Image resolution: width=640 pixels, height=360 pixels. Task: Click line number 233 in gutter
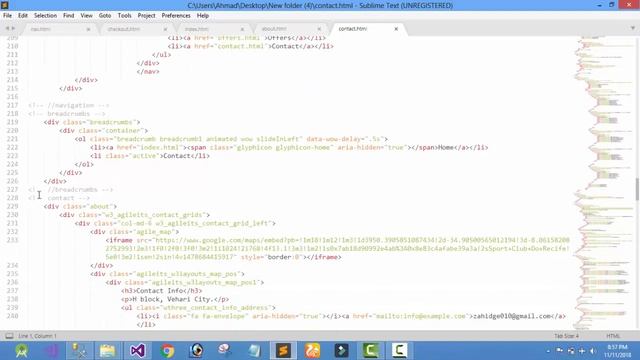pyautogui.click(x=12, y=240)
